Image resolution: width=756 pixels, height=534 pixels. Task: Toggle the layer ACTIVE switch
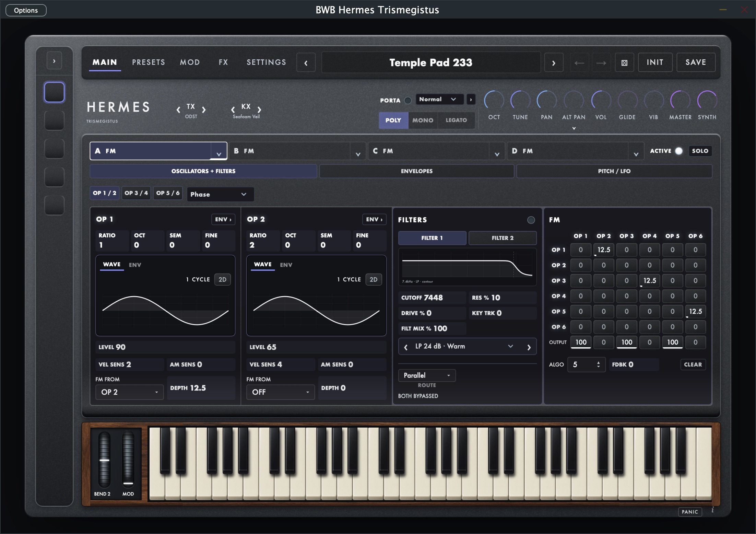point(679,151)
